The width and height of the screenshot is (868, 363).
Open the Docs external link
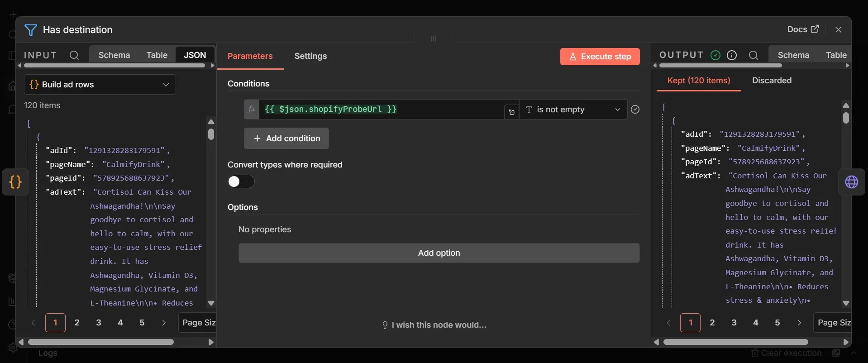pyautogui.click(x=803, y=29)
